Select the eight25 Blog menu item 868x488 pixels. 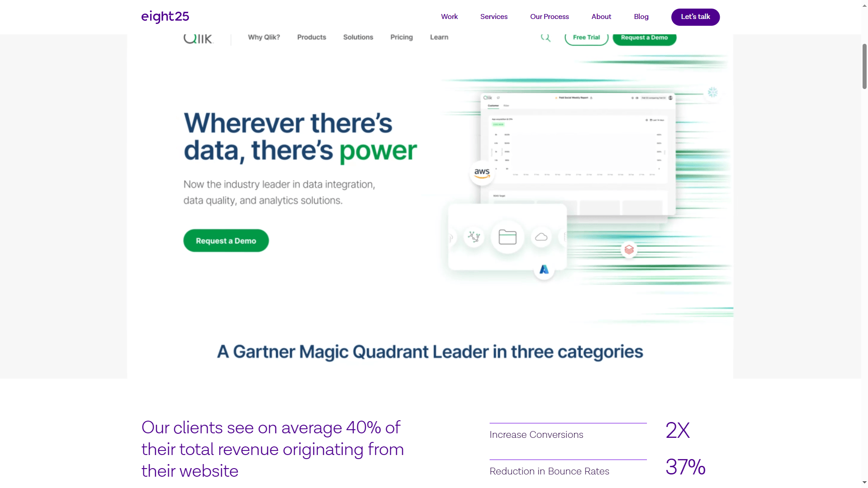click(642, 17)
